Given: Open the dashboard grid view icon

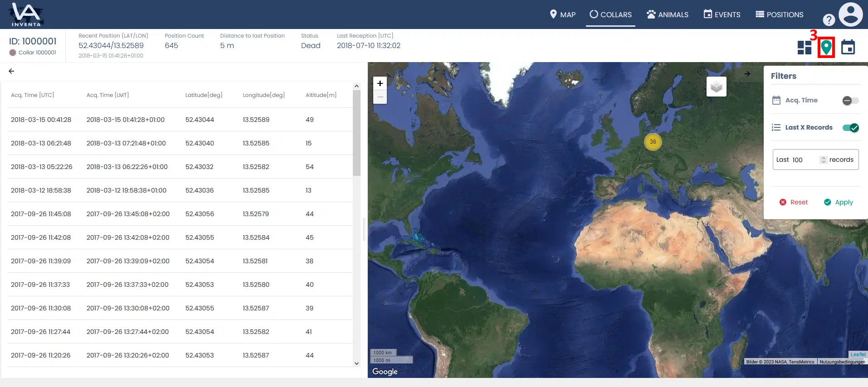Looking at the screenshot, I should (x=804, y=48).
